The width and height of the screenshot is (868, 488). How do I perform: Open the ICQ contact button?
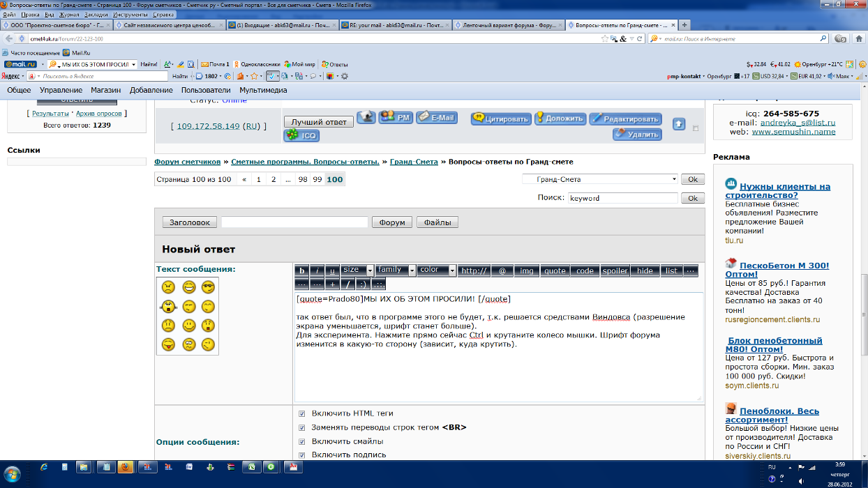click(x=301, y=135)
